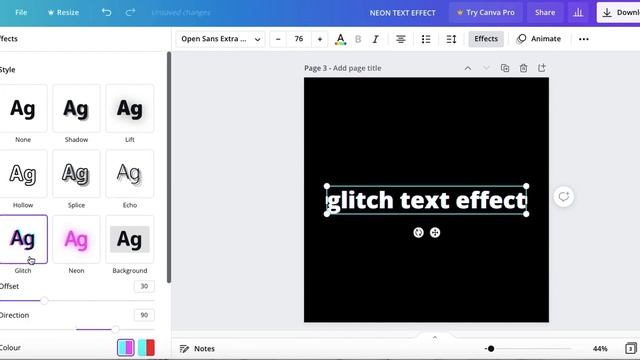Click the Page 3 add page title field
The image size is (640, 360).
point(343,68)
